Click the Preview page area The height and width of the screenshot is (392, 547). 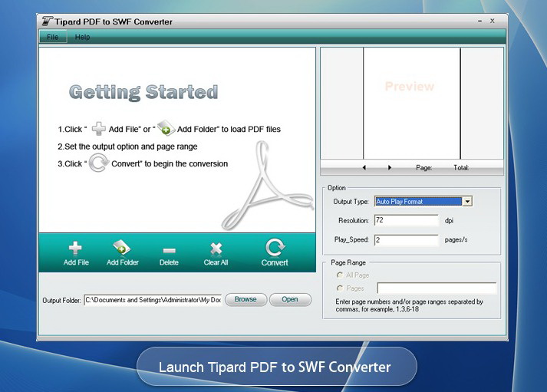pyautogui.click(x=412, y=104)
